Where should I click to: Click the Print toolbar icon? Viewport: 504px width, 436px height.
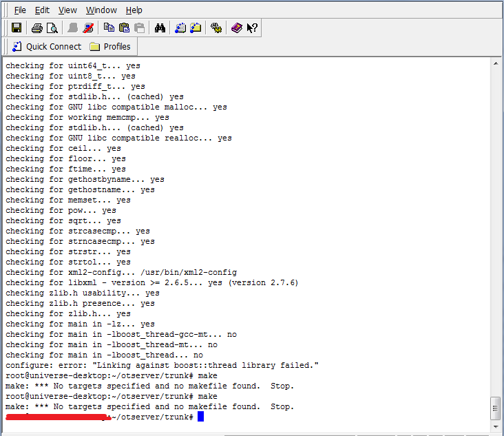(x=37, y=28)
